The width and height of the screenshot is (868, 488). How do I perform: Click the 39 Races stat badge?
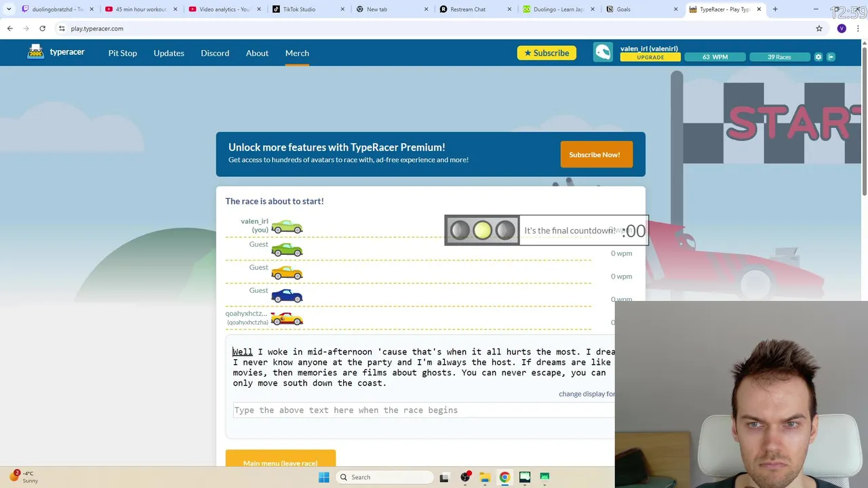(779, 57)
